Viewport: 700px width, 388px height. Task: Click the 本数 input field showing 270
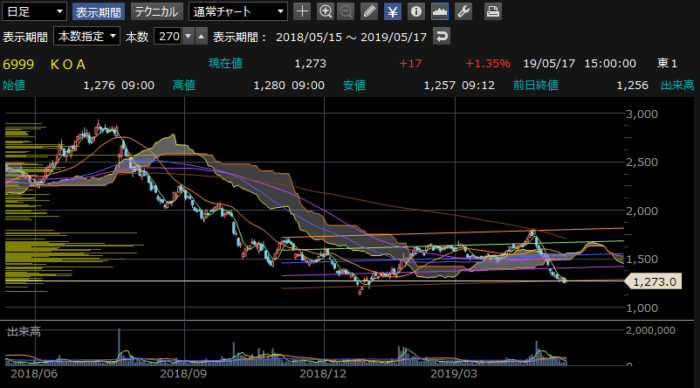[169, 36]
